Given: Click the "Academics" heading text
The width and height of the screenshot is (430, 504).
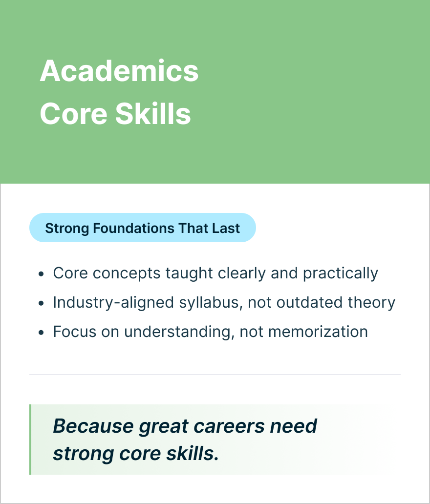Looking at the screenshot, I should [119, 71].
